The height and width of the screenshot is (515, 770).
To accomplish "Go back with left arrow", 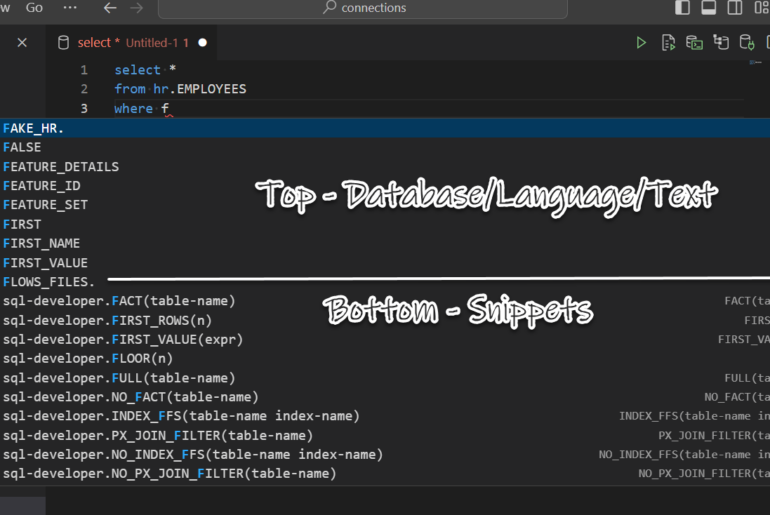I will pyautogui.click(x=110, y=7).
